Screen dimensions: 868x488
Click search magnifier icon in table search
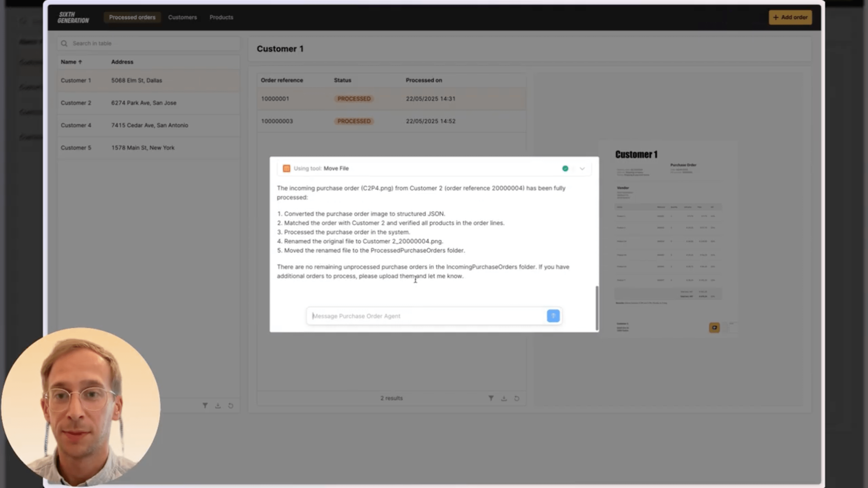64,43
